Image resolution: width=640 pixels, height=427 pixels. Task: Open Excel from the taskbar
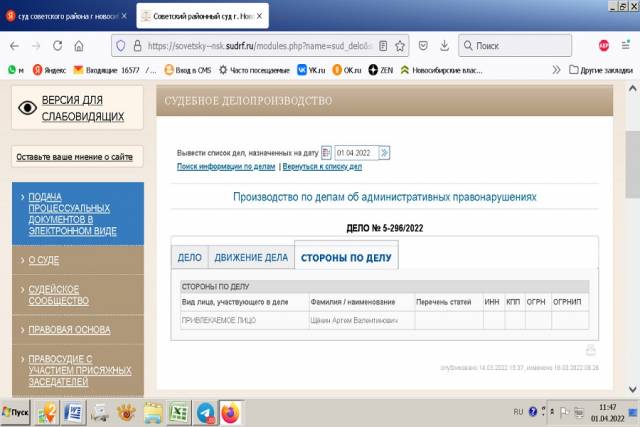tap(179, 412)
